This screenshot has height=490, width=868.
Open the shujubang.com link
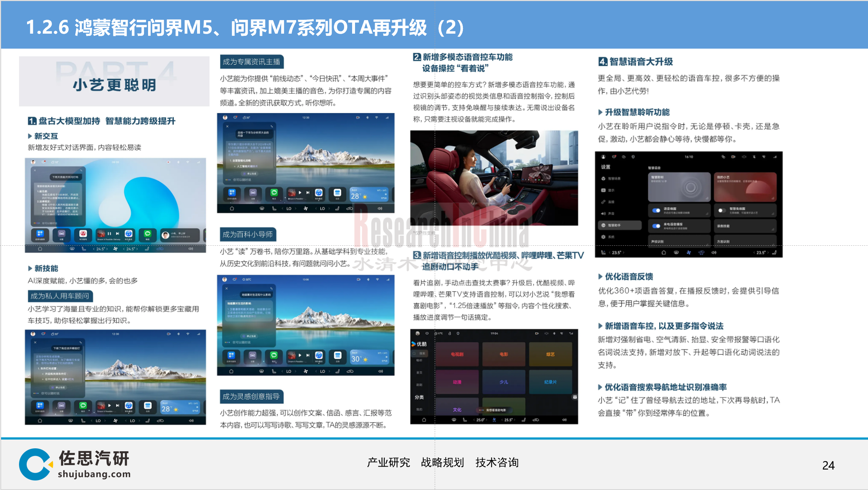tap(94, 474)
